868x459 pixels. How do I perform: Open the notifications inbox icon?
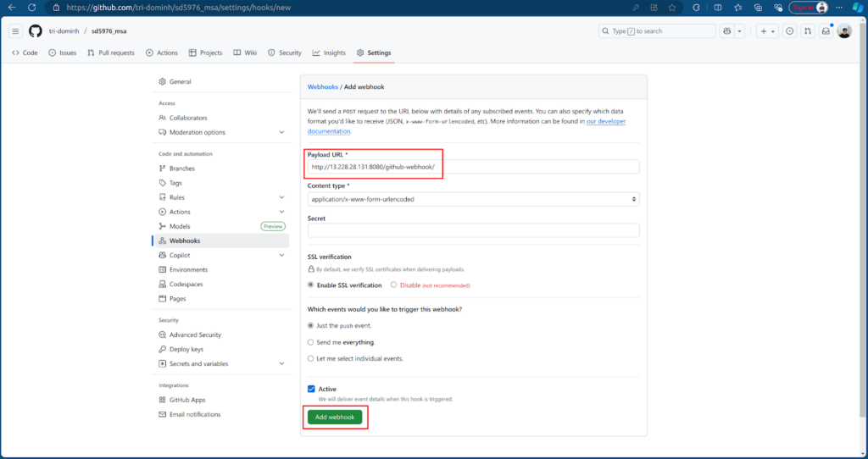click(x=826, y=31)
